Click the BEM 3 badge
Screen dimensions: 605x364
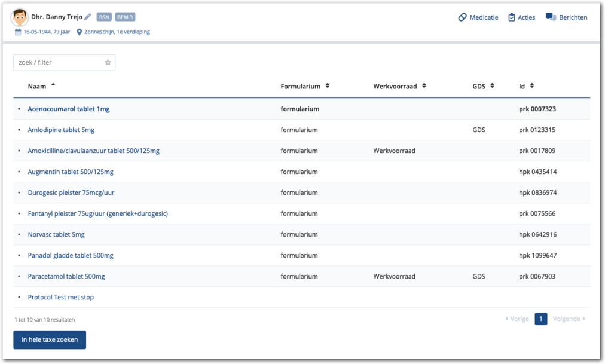point(125,17)
